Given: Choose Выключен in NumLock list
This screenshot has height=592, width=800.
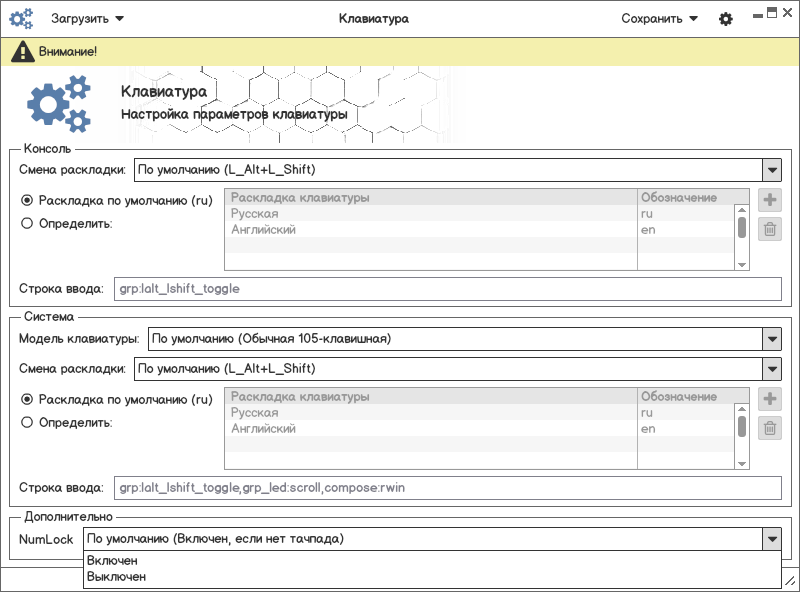Looking at the screenshot, I should 432,577.
